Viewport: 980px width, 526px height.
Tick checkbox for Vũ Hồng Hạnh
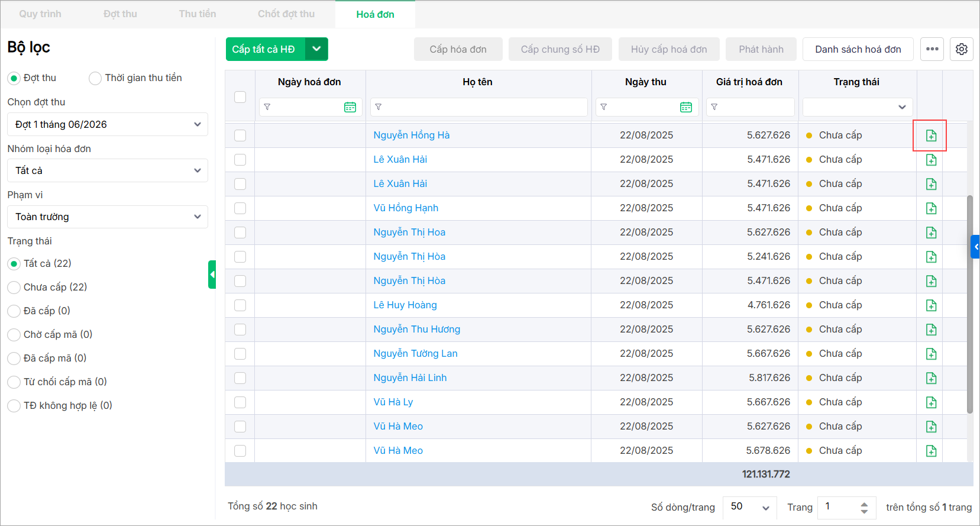240,208
